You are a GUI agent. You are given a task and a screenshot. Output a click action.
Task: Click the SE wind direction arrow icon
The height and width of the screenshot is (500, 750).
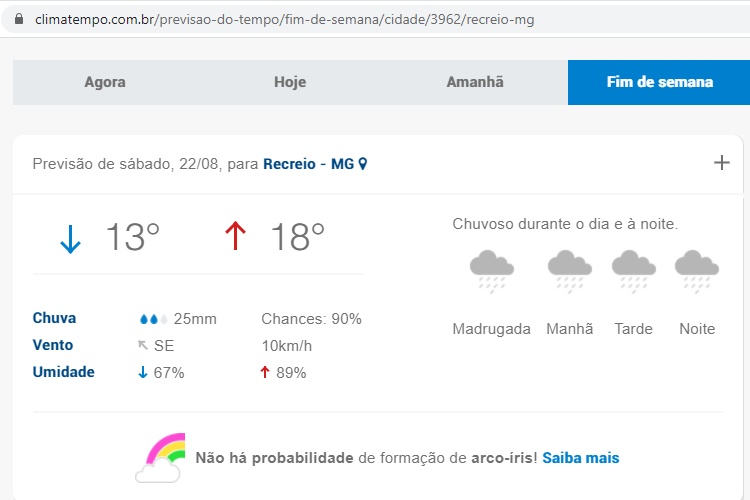[143, 345]
